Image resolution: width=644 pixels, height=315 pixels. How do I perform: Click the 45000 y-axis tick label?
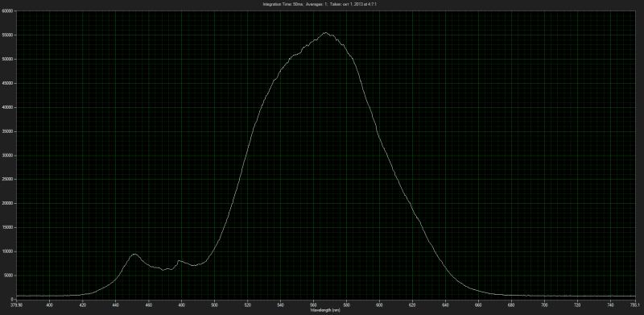pos(8,83)
